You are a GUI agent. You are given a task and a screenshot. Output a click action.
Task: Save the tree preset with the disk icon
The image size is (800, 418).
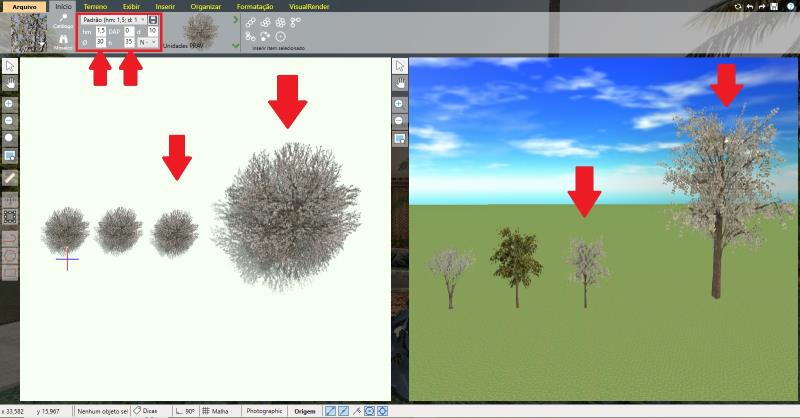click(x=153, y=19)
